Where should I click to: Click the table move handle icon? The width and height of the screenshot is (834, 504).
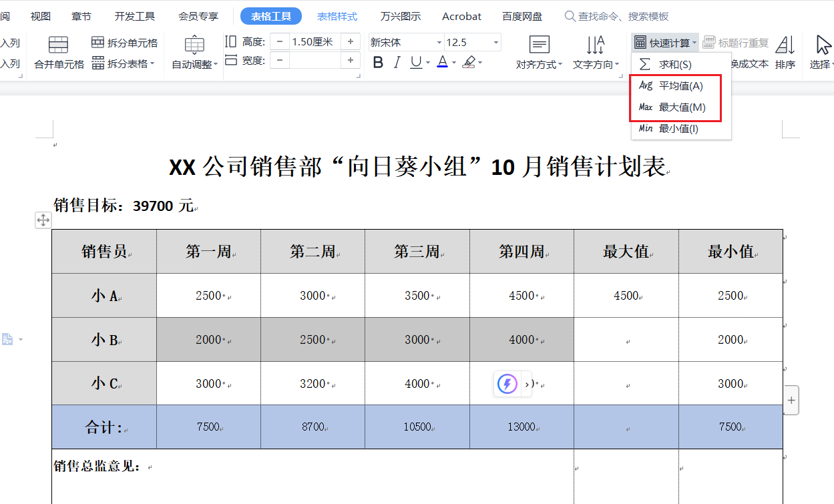(43, 220)
